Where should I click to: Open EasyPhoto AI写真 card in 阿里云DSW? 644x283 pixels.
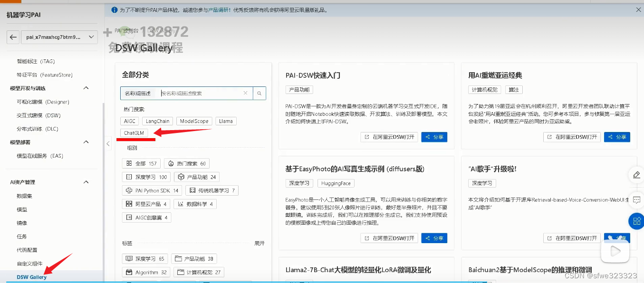(x=389, y=238)
